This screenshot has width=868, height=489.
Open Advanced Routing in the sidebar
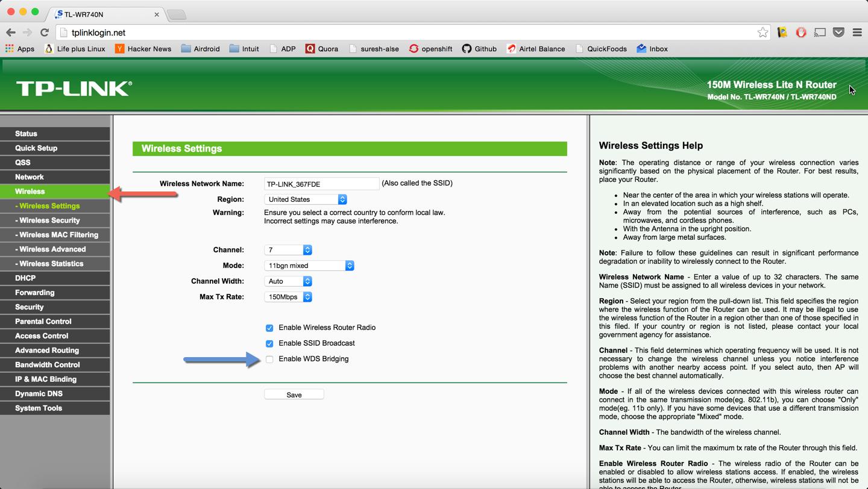[x=55, y=350]
